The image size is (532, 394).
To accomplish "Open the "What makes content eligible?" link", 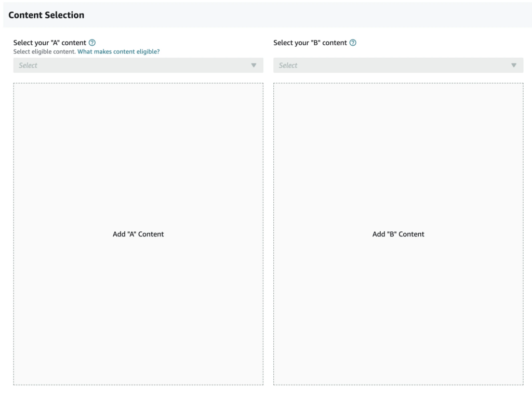I will (118, 52).
